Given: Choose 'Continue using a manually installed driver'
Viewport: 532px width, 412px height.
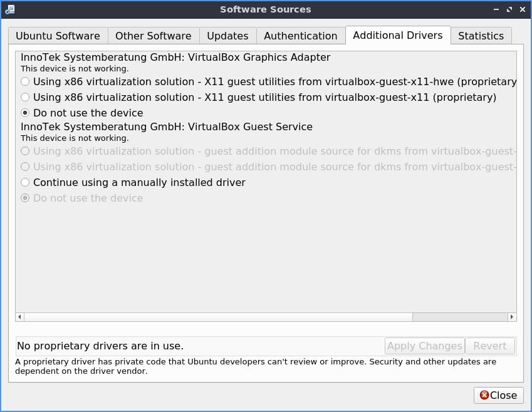Looking at the screenshot, I should (25, 182).
